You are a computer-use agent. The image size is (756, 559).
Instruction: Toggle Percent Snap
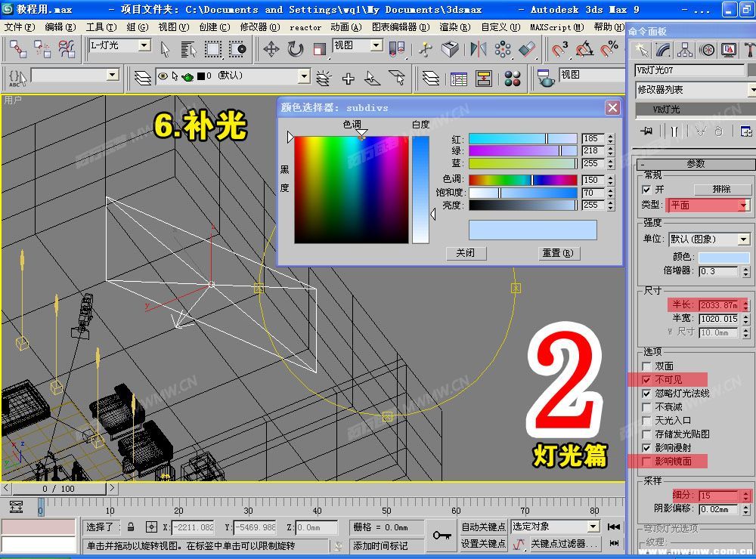[x=609, y=49]
